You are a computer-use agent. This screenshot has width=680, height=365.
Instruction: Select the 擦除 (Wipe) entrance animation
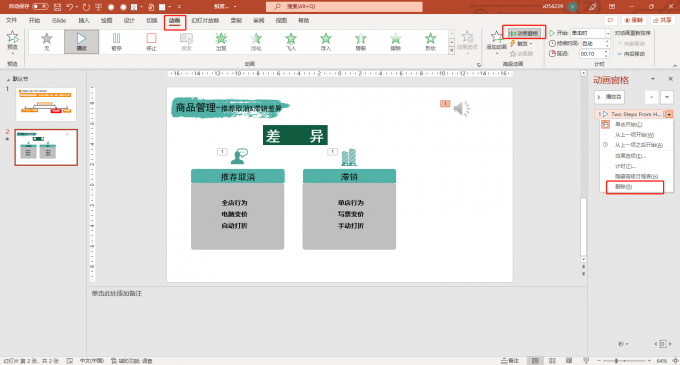point(396,42)
